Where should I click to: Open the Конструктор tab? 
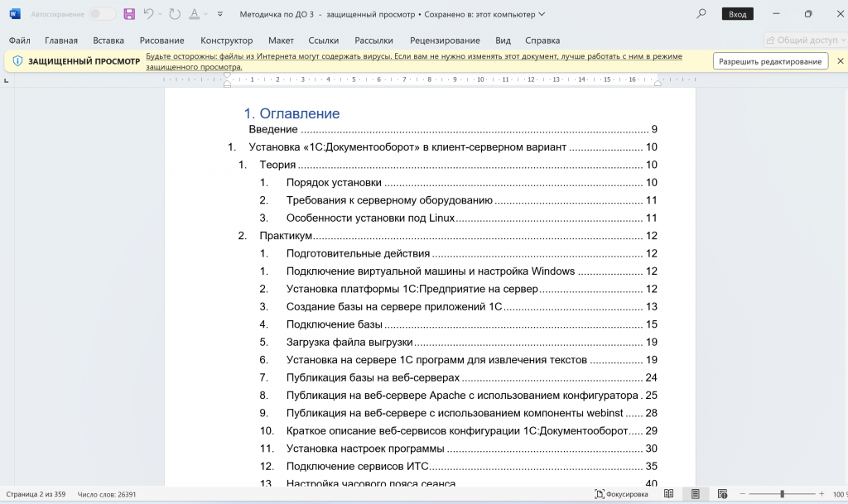pyautogui.click(x=227, y=41)
